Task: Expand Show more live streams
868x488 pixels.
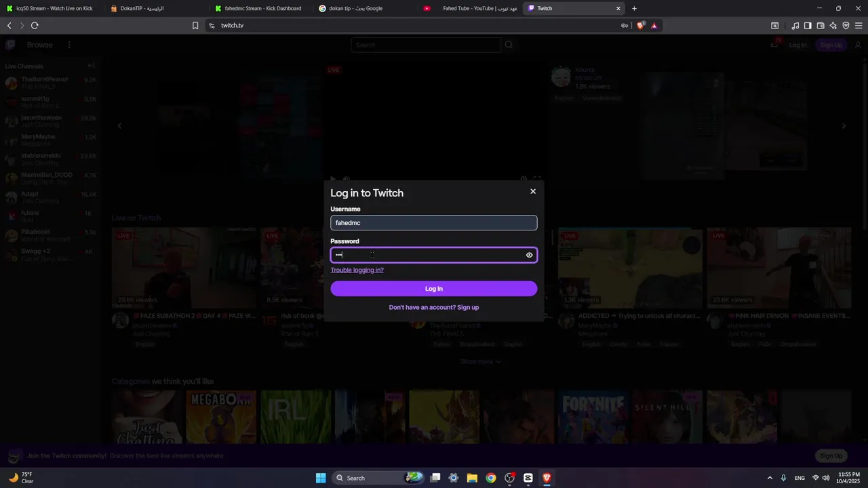Action: click(x=481, y=362)
